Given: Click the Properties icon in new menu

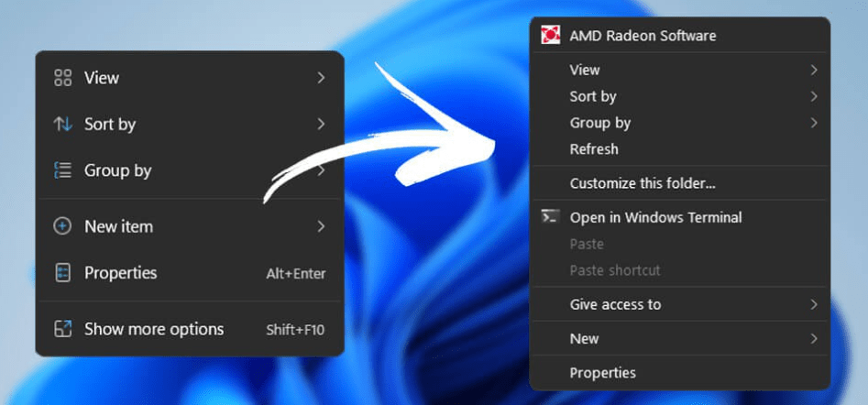Looking at the screenshot, I should pos(63,273).
